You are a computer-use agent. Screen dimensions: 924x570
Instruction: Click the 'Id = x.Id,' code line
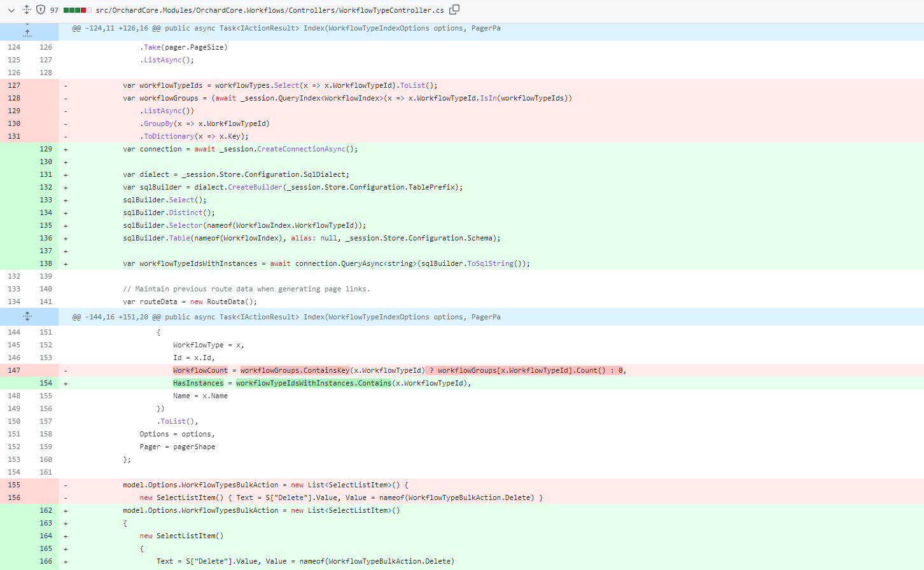point(194,358)
